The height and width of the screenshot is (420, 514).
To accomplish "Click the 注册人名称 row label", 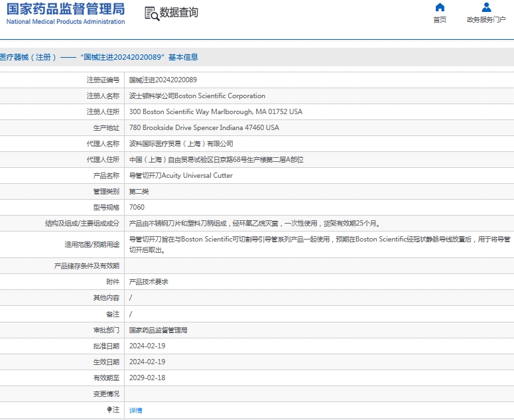I will click(103, 96).
